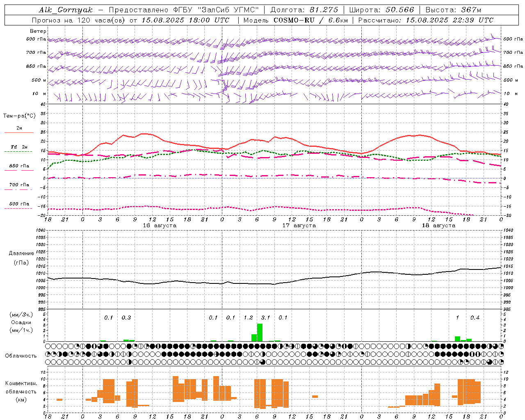Select the elevation text Высота: 367м

(453, 10)
